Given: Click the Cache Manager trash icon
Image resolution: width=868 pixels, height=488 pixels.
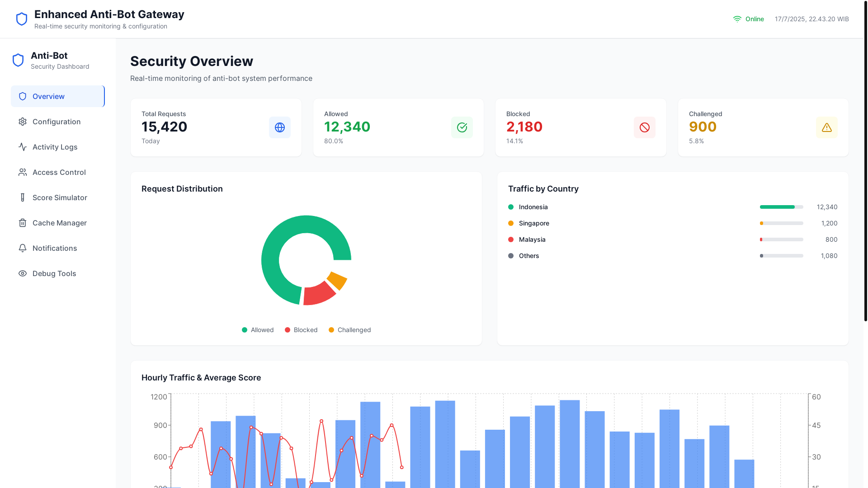Looking at the screenshot, I should click(x=23, y=223).
